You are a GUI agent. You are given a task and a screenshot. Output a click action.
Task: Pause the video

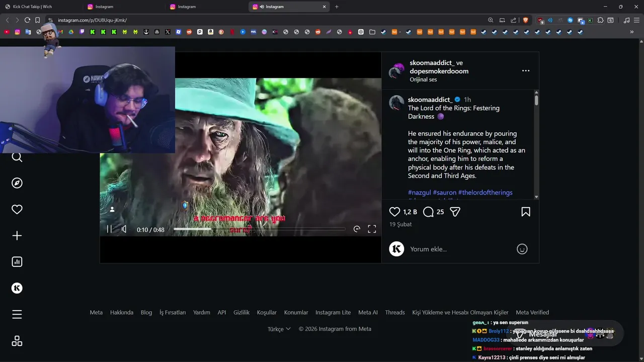(109, 229)
